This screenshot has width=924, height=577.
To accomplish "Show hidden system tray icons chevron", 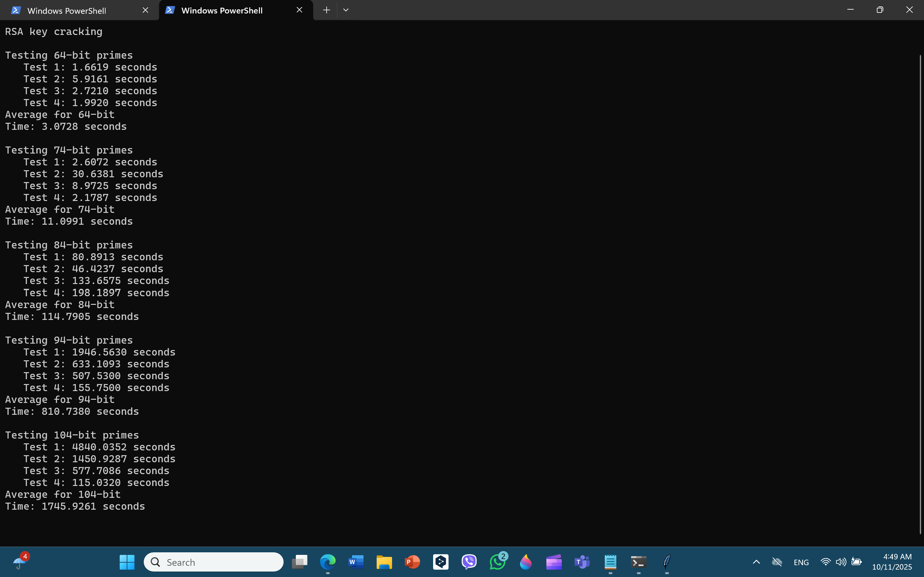I will [756, 562].
